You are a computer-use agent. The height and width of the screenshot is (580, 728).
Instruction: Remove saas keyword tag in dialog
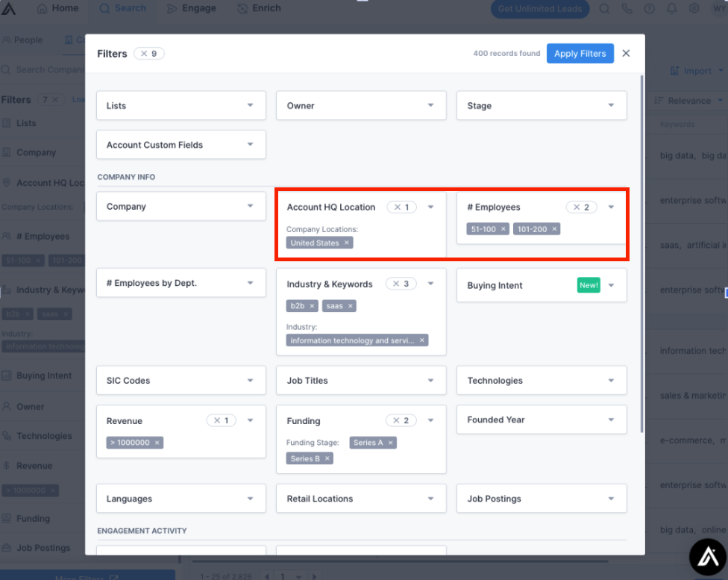[x=351, y=306]
